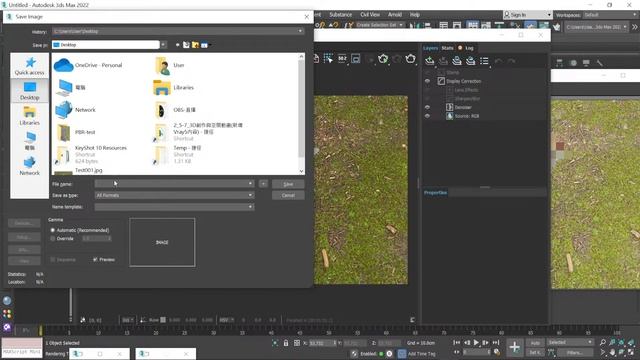Click the zoom viewport navigation icon
This screenshot has height=360, width=640.
pyautogui.click(x=603, y=342)
